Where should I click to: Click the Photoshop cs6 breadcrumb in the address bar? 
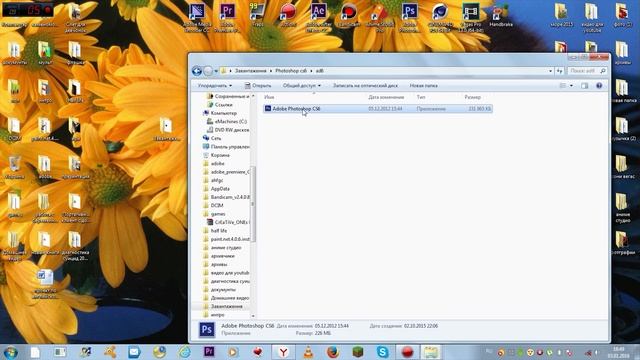tap(291, 71)
